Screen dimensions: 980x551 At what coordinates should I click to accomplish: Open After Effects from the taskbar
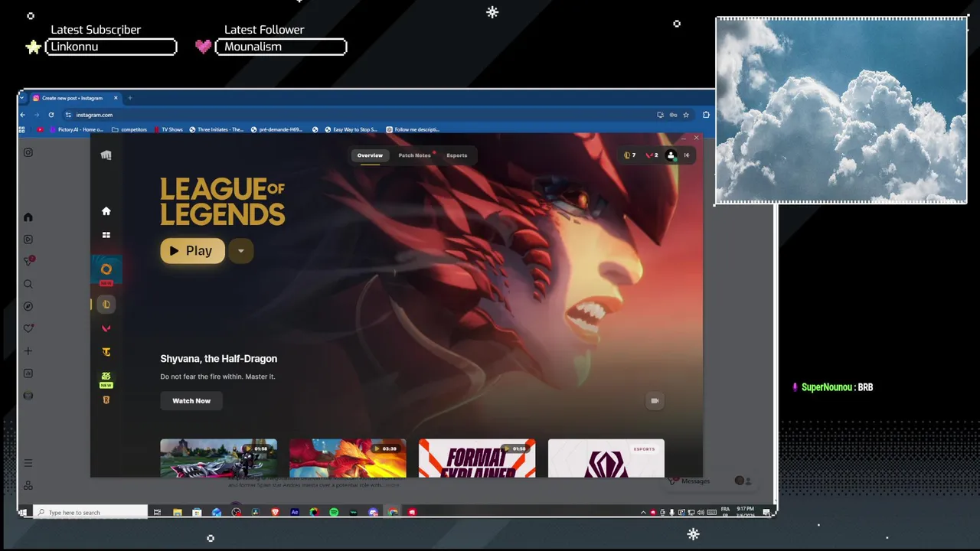[295, 512]
